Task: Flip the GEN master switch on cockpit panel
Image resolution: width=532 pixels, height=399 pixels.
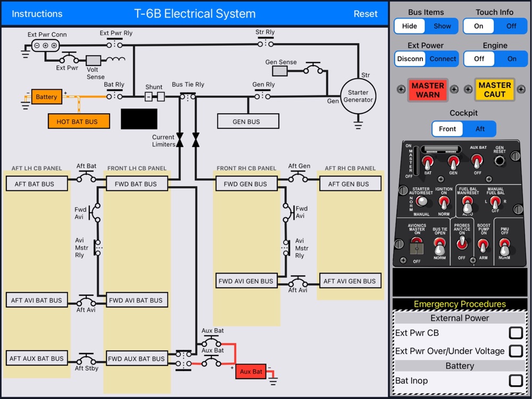Action: coord(453,163)
